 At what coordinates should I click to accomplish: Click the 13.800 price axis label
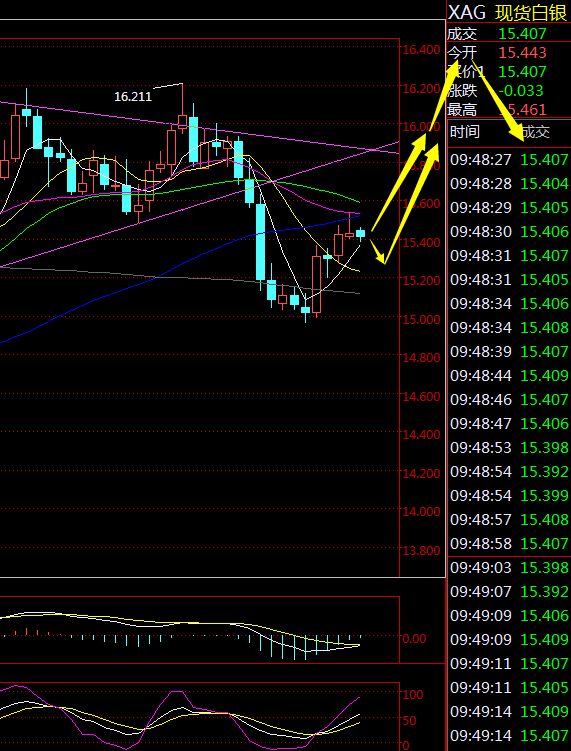(421, 550)
